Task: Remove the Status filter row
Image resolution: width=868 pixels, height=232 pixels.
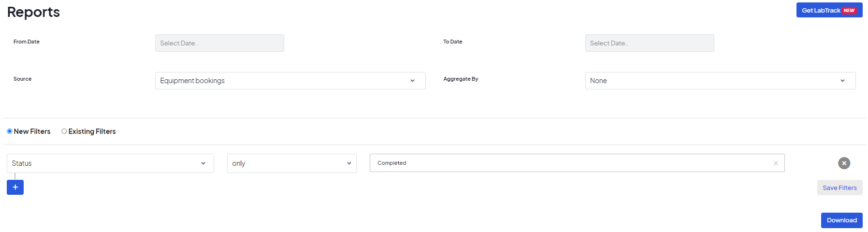Action: click(x=844, y=163)
